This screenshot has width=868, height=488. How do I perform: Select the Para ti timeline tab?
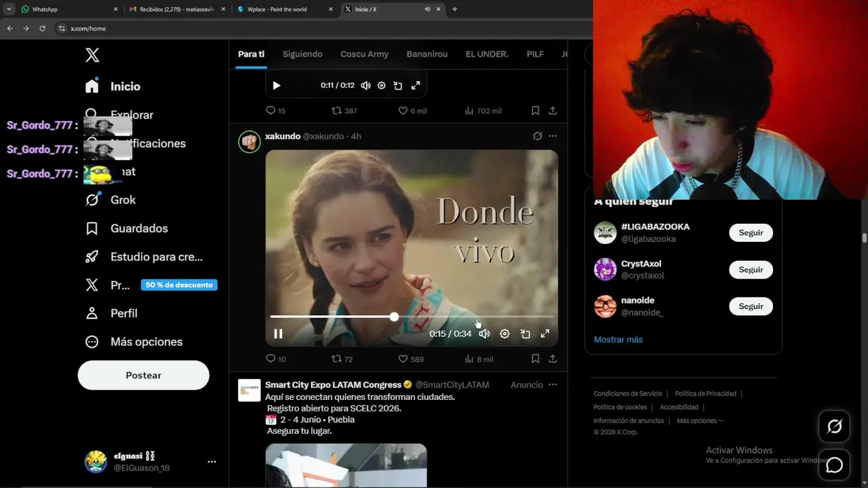click(251, 54)
